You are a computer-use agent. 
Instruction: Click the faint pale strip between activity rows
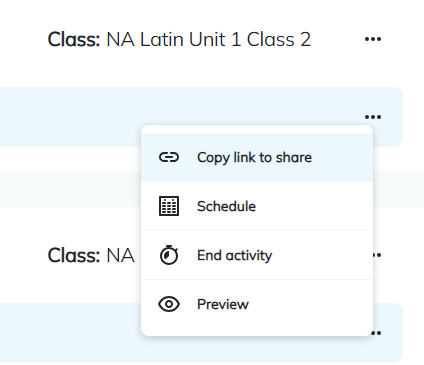click(x=70, y=189)
